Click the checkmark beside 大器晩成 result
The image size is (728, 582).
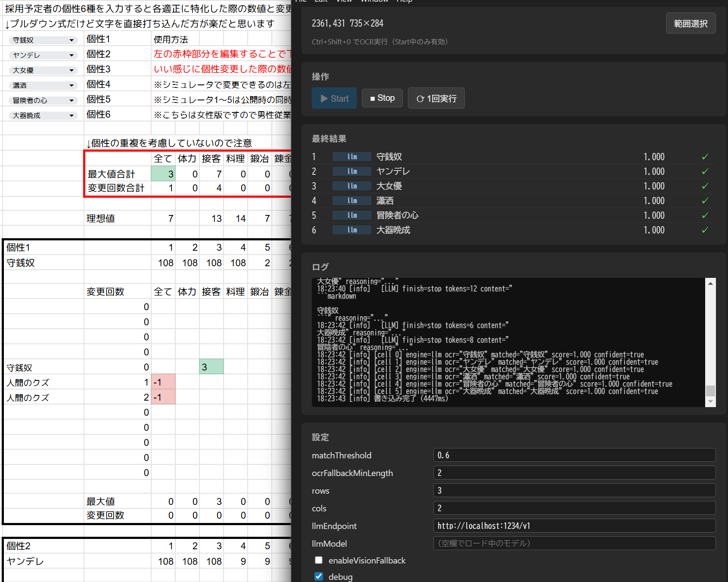(705, 230)
